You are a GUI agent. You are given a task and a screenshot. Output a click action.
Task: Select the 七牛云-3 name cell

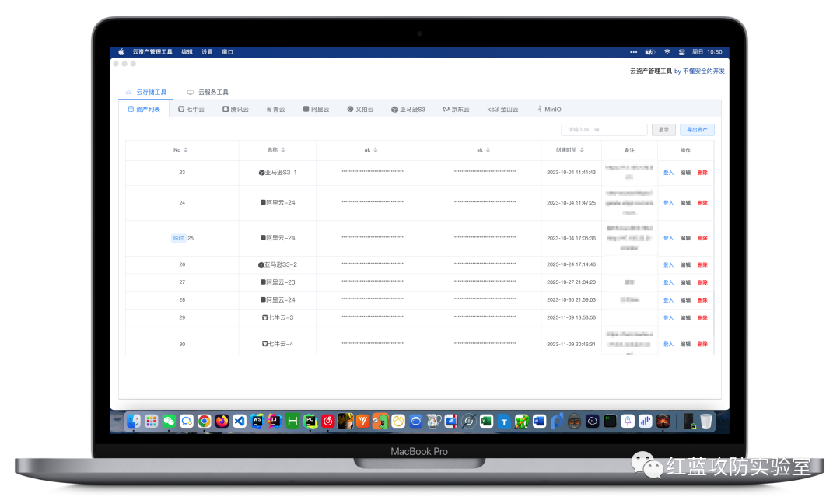tap(278, 317)
